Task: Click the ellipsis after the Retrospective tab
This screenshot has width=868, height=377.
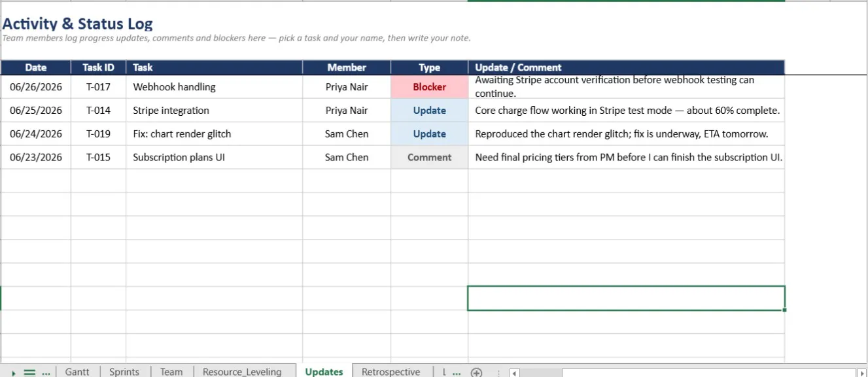Action: (457, 372)
